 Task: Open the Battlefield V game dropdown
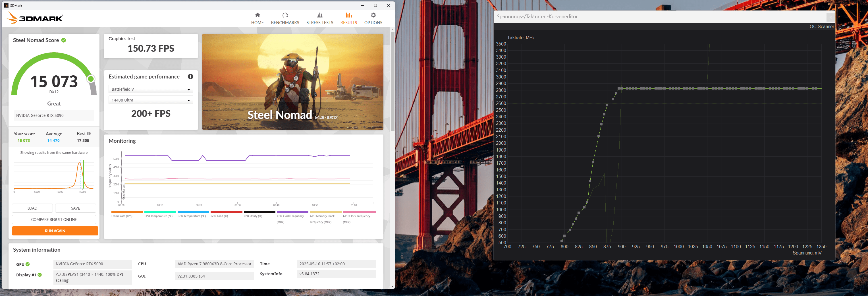click(x=151, y=89)
